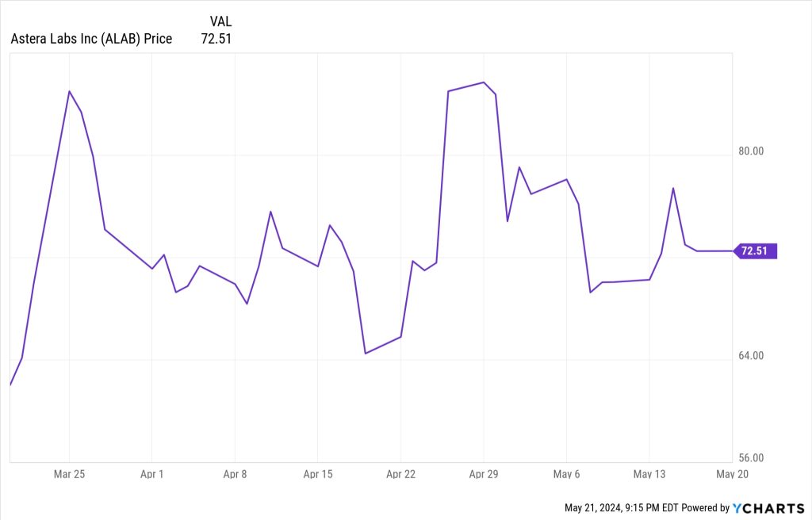
Task: Click the Astera Labs Inc (ALAB) Price legend
Action: coord(91,38)
